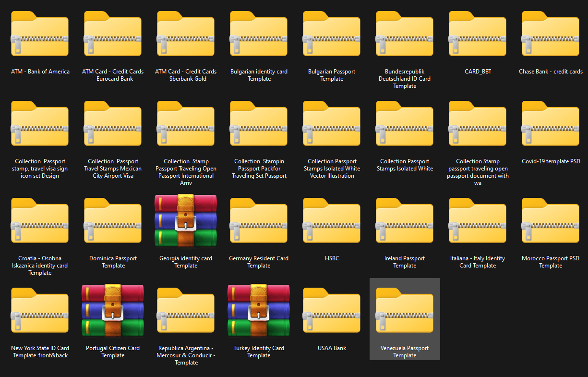Image resolution: width=588 pixels, height=377 pixels.
Task: Click Bulgarian identity card Template zip icon
Action: click(259, 34)
